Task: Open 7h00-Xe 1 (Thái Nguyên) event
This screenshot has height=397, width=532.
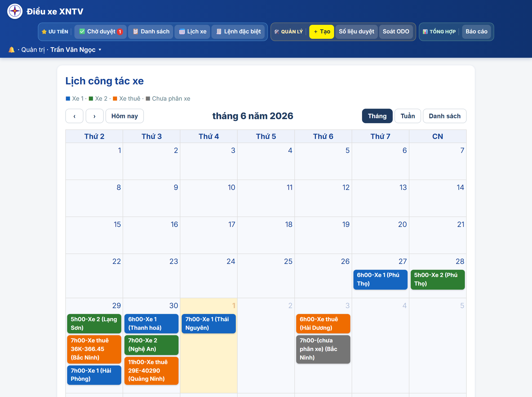Action: 209,324
